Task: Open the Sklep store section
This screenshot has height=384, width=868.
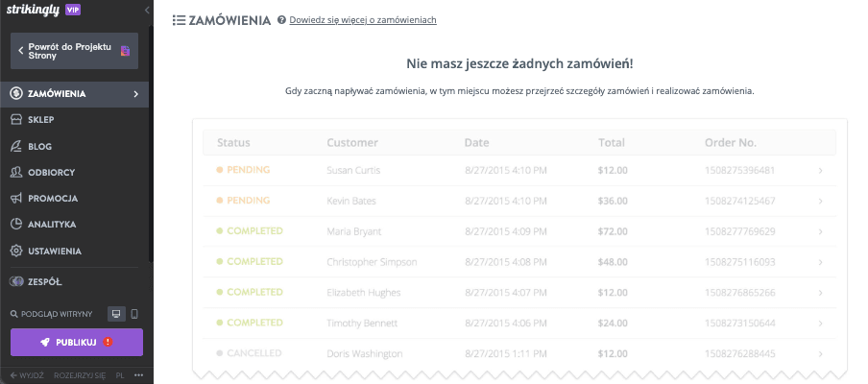Action: [x=40, y=120]
